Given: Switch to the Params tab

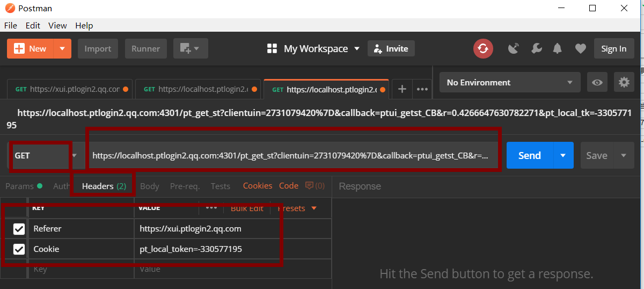Looking at the screenshot, I should pyautogui.click(x=24, y=186).
